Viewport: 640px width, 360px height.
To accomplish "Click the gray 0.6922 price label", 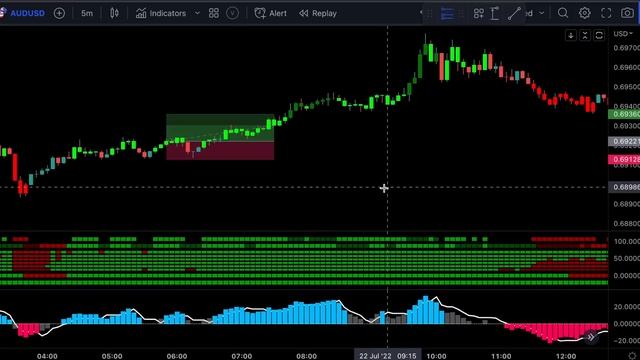I will [x=624, y=142].
